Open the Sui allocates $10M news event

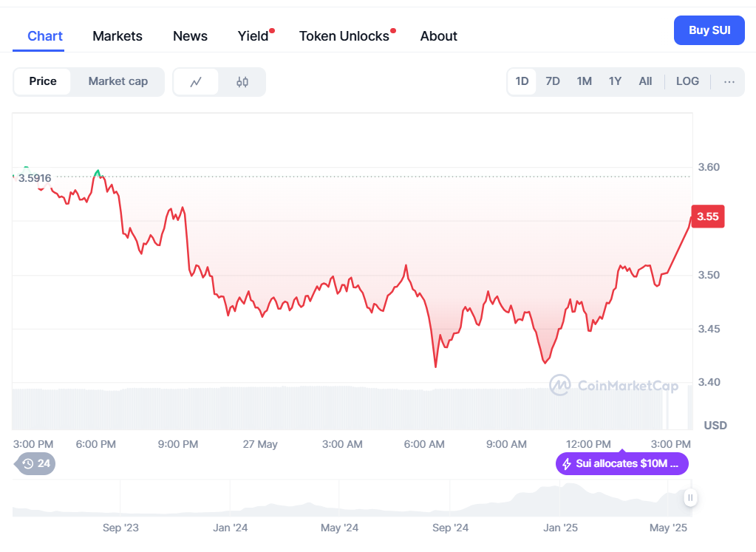[x=622, y=464]
